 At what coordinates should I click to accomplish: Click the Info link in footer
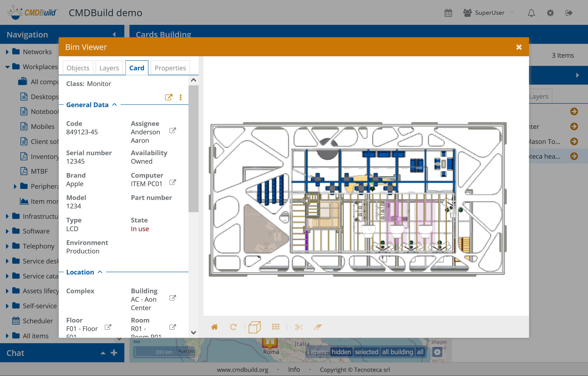coord(294,369)
